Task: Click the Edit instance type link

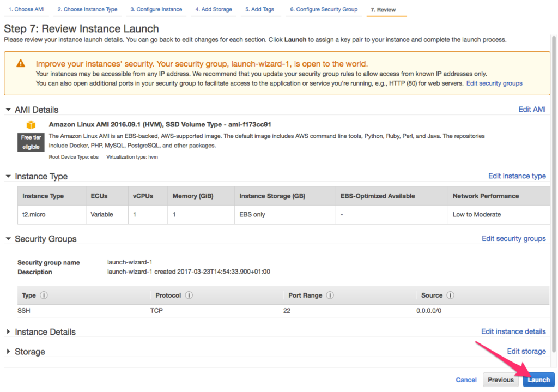Action: (x=517, y=176)
